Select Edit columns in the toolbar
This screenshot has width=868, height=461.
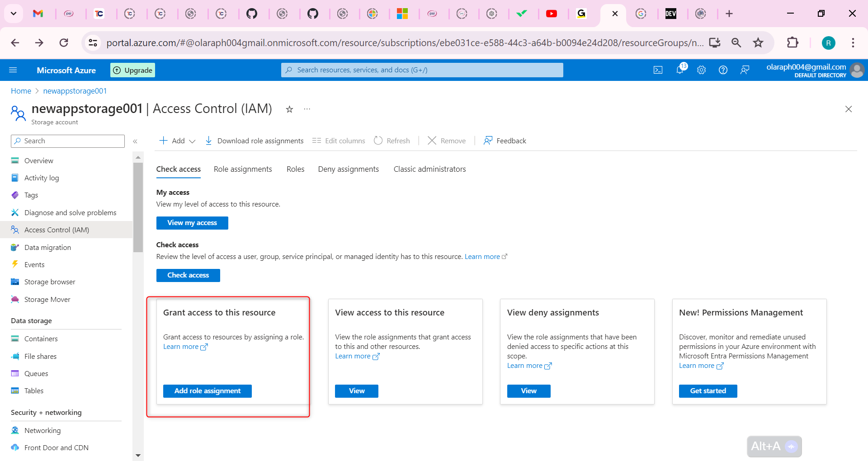click(x=338, y=141)
